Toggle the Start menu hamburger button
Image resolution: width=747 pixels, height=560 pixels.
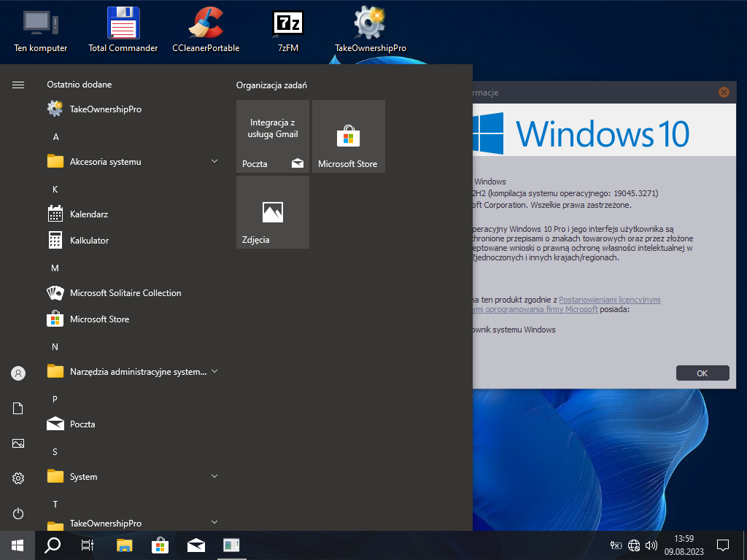(18, 85)
